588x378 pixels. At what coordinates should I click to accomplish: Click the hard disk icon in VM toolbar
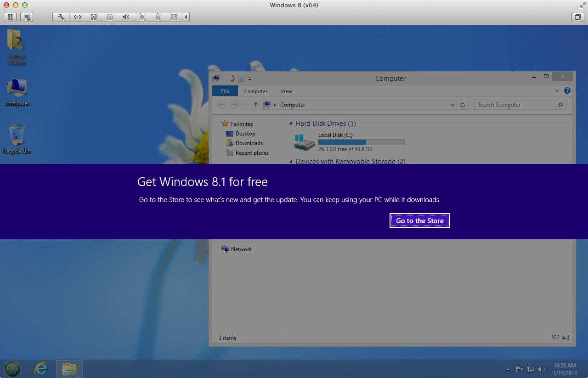(94, 17)
